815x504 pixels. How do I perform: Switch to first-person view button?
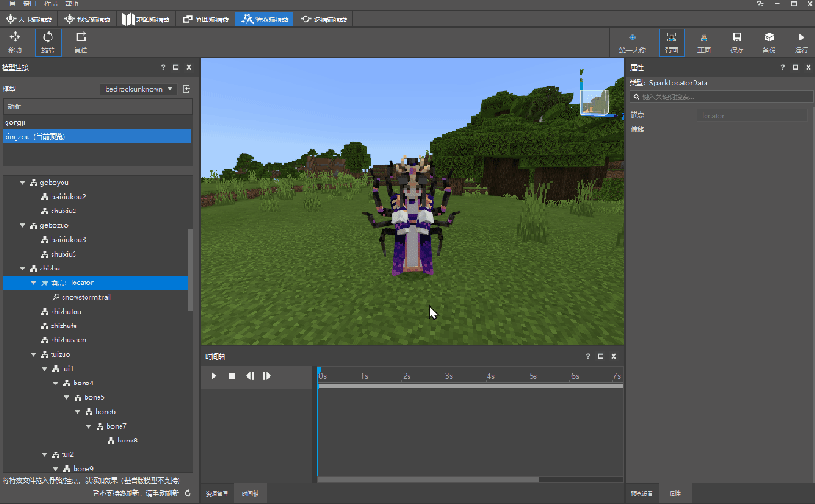tap(632, 42)
